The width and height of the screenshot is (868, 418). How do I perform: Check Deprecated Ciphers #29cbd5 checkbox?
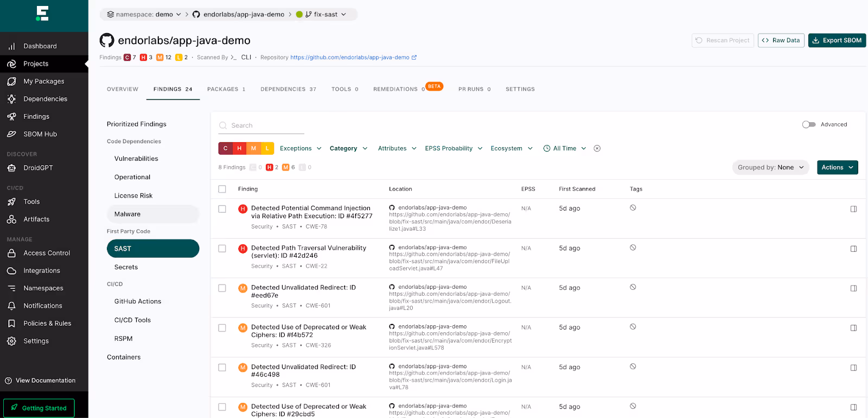point(222,407)
